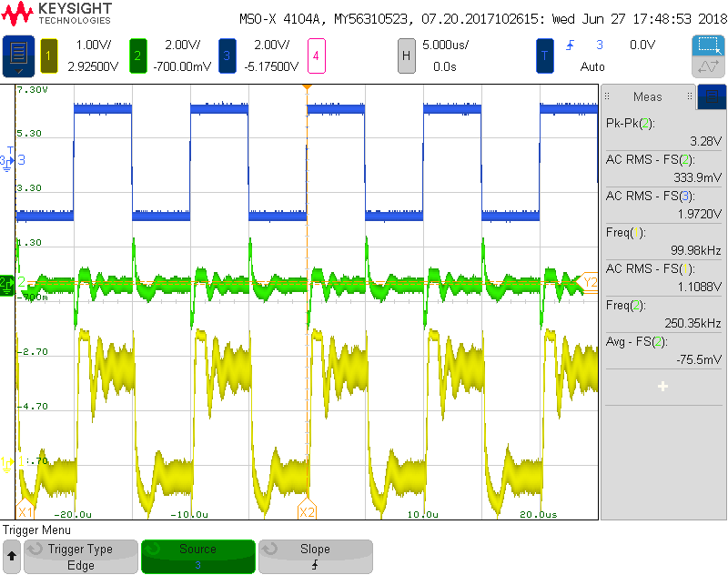
Task: Select the Pk-Pk(2) measurement entry
Action: pyautogui.click(x=663, y=132)
